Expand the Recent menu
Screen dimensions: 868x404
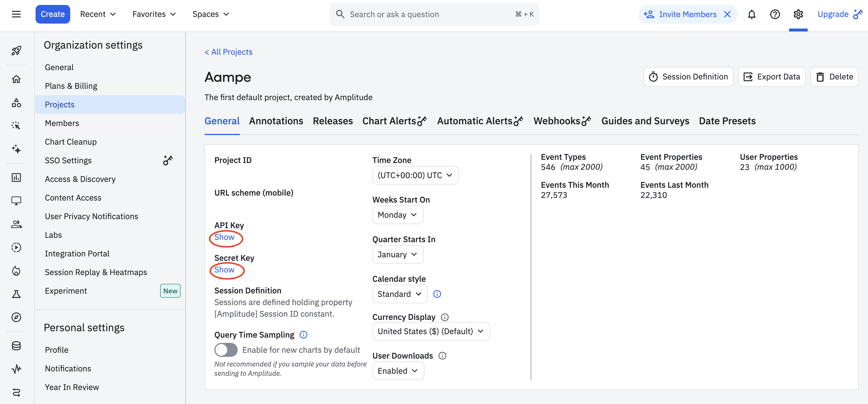(x=98, y=14)
